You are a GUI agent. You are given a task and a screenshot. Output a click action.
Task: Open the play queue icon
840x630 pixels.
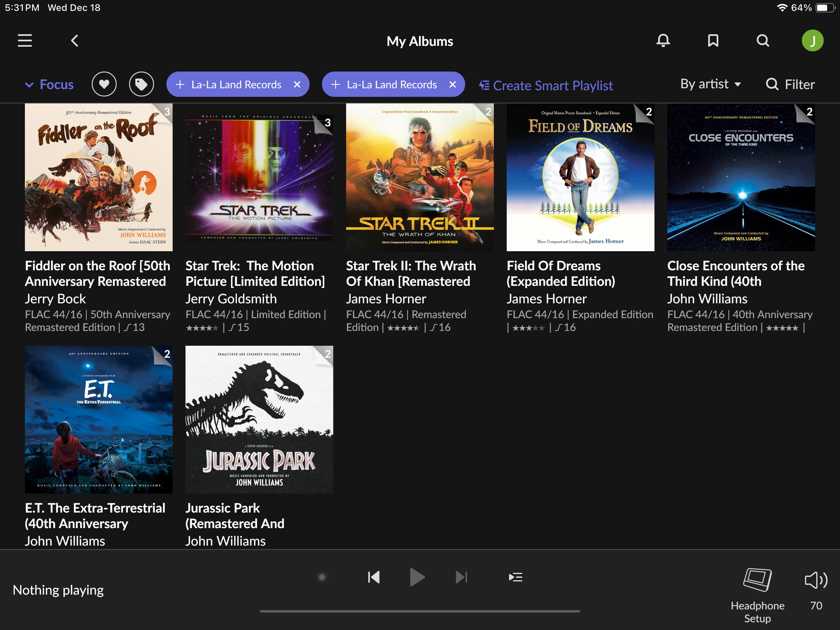(x=515, y=577)
